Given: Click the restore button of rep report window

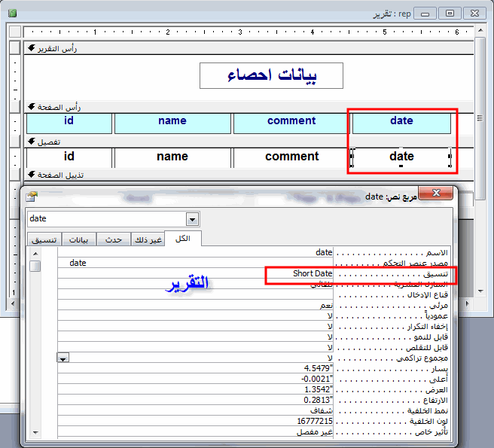Looking at the screenshot, I should [x=450, y=14].
